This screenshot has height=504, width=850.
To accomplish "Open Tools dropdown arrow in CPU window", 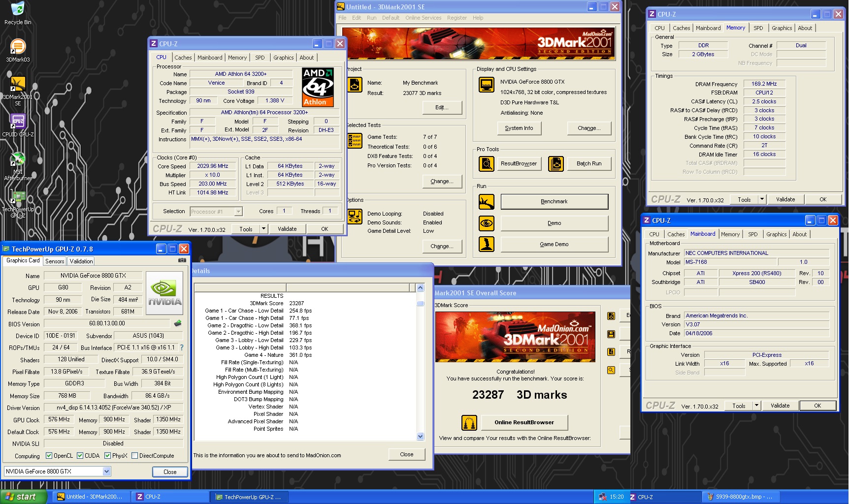I will (x=263, y=229).
